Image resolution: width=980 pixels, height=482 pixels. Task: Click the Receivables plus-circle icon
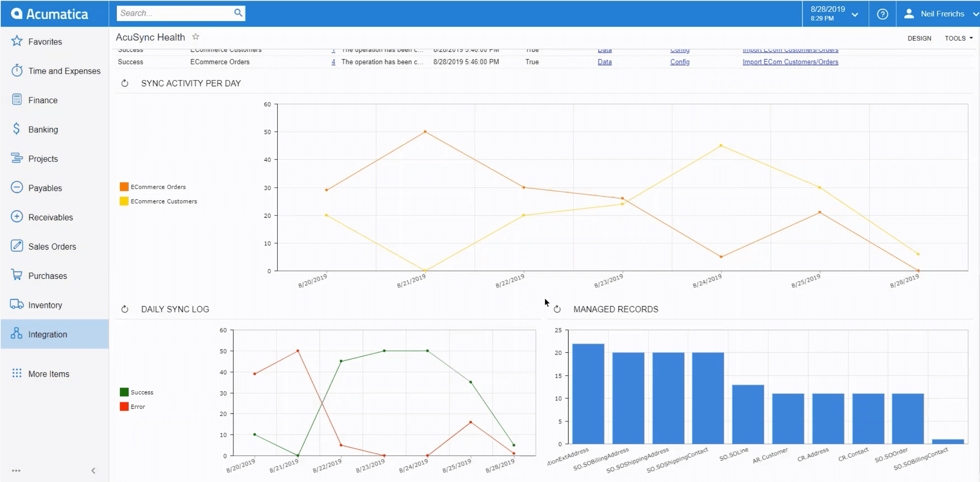click(17, 217)
